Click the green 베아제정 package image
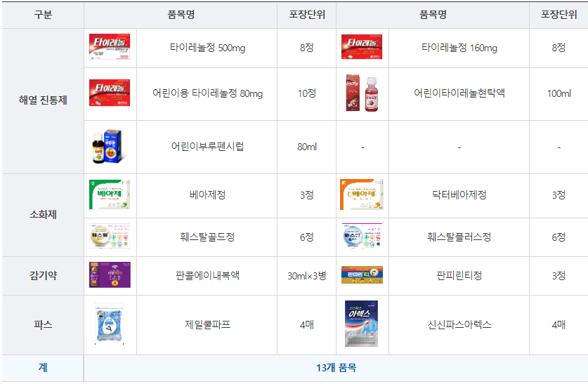This screenshot has width=588, height=384. tap(110, 194)
